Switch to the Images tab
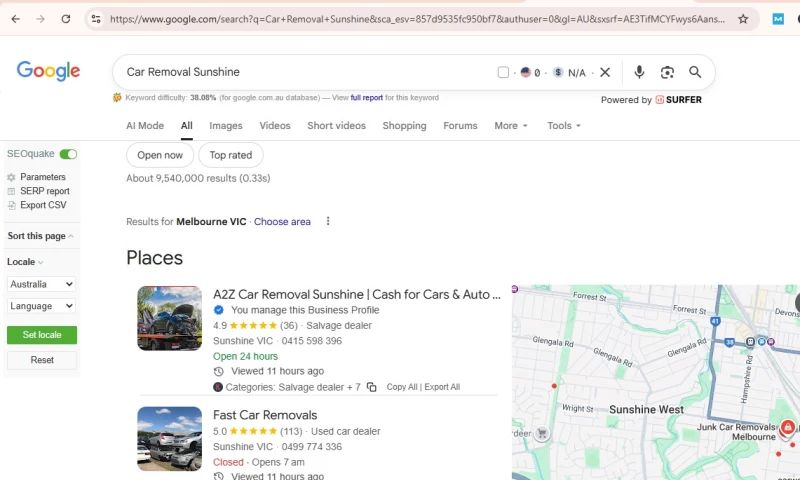 click(x=226, y=126)
